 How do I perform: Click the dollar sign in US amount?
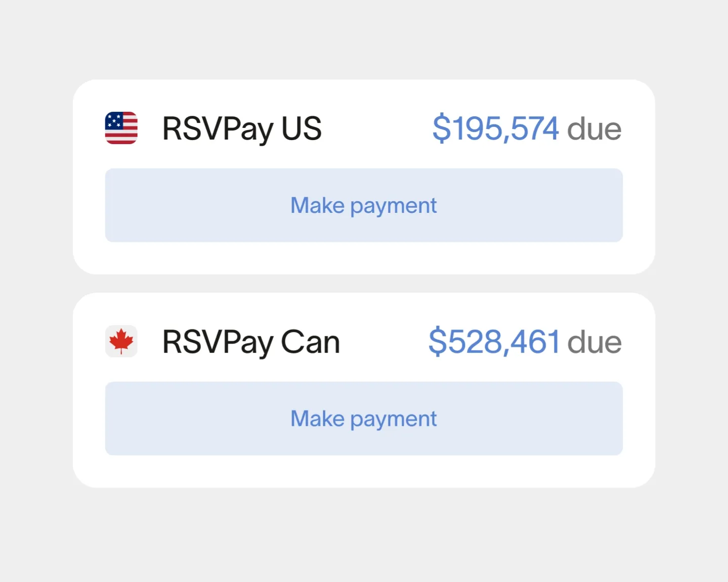coord(441,128)
